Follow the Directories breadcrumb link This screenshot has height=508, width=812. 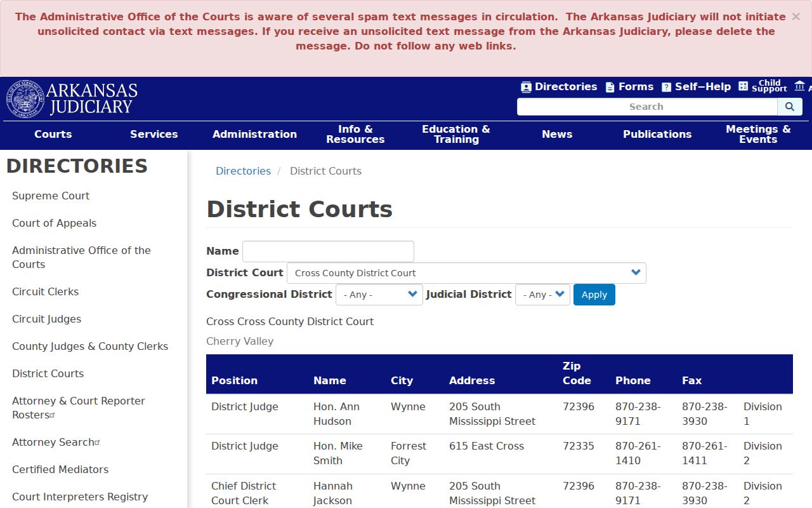point(243,171)
